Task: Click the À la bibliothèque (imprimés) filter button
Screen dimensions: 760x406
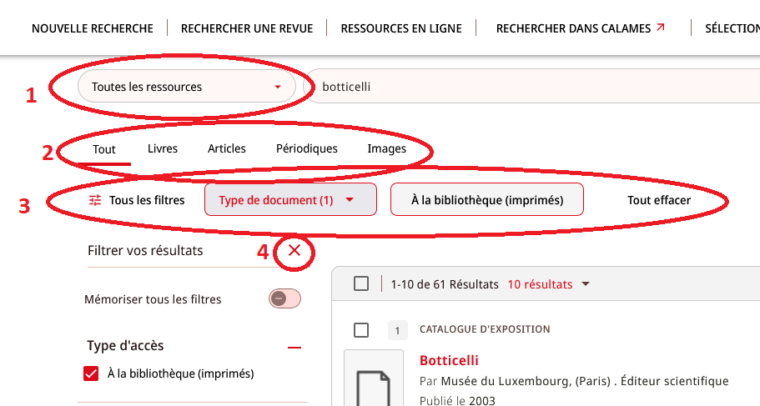Action: [x=487, y=200]
